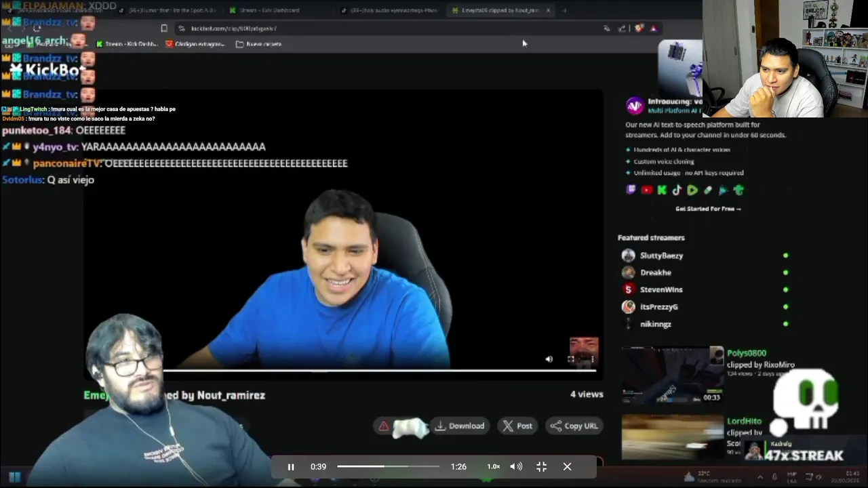Image resolution: width=868 pixels, height=488 pixels.
Task: Close the active Emeyota clip tab
Action: pos(548,10)
